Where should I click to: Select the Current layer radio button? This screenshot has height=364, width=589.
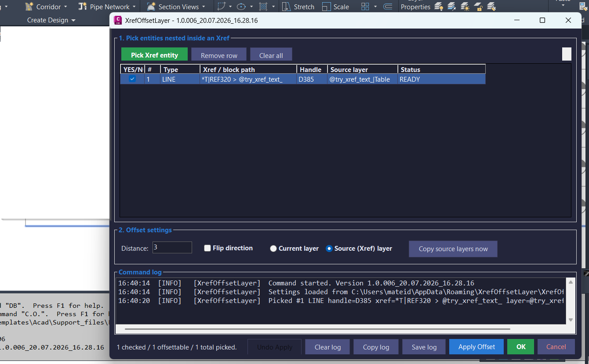coord(273,249)
